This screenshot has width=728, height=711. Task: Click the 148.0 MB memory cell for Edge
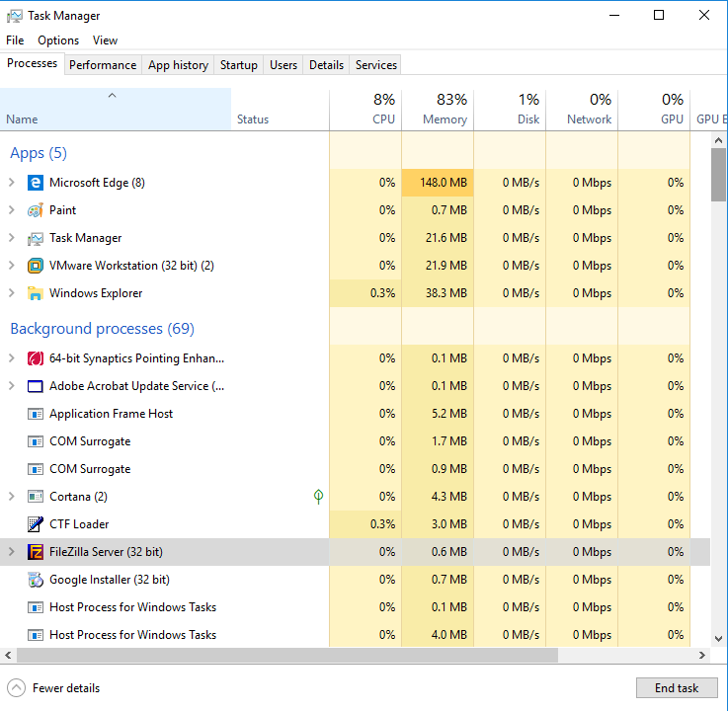[438, 183]
